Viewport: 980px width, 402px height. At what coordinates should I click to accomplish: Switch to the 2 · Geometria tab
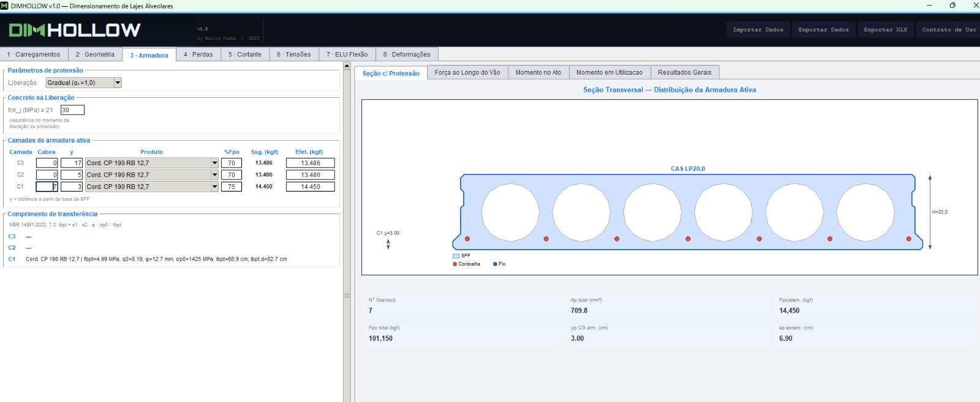pyautogui.click(x=95, y=54)
